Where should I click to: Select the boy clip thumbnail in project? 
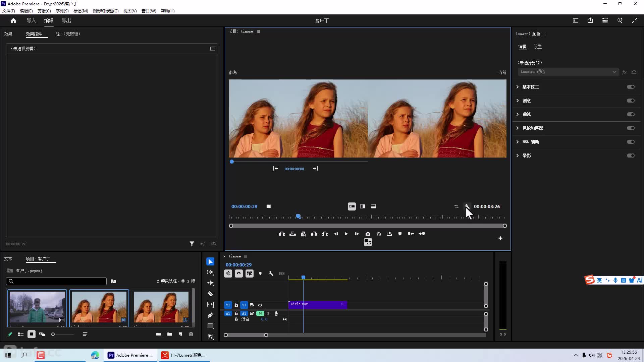(x=37, y=307)
